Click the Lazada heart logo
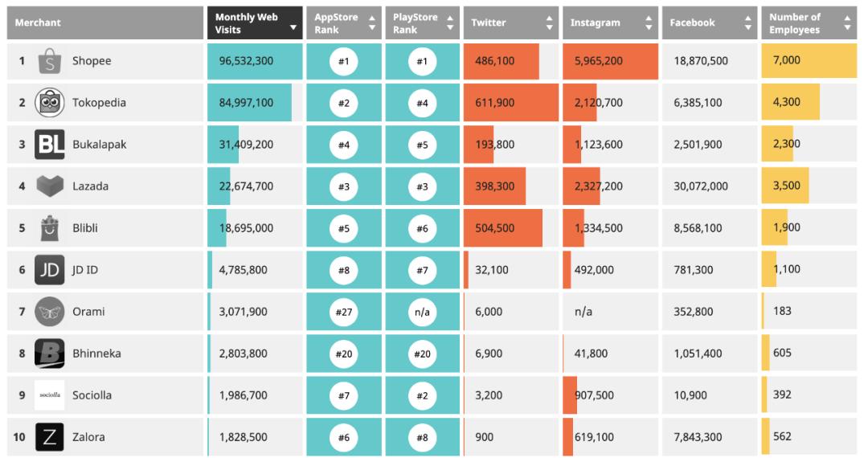The height and width of the screenshot is (458, 868). coord(49,186)
